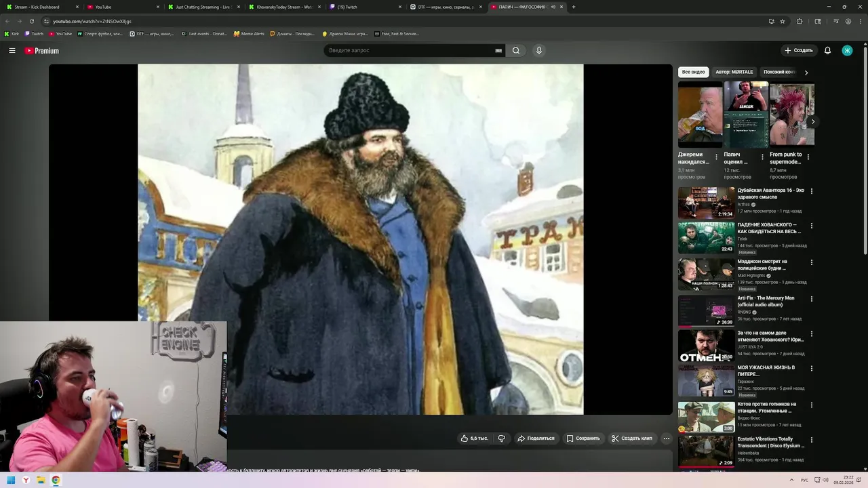The image size is (868, 488).
Task: Open Meme Alerts bookmark
Action: pyautogui.click(x=249, y=34)
